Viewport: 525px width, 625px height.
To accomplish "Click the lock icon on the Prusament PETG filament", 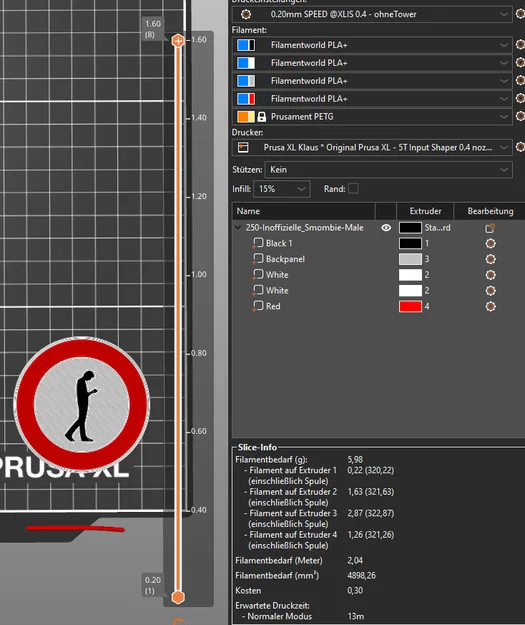I will [262, 116].
